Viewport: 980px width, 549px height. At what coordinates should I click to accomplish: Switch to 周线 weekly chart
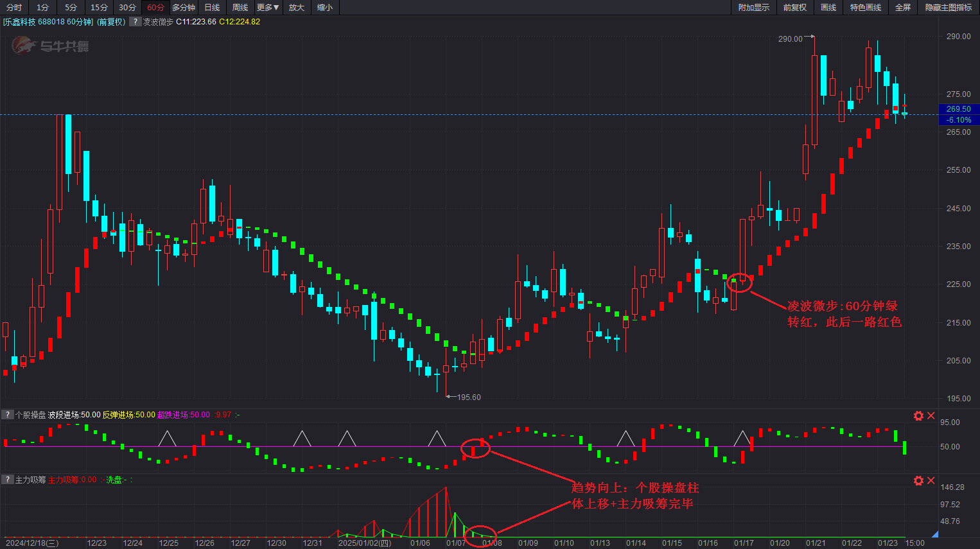(x=240, y=8)
